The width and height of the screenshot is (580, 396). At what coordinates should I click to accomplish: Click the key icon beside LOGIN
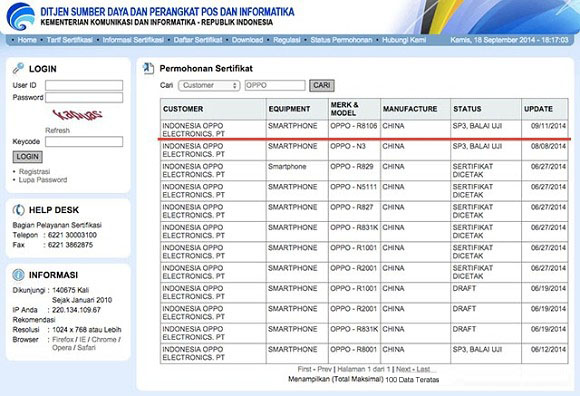coord(18,68)
